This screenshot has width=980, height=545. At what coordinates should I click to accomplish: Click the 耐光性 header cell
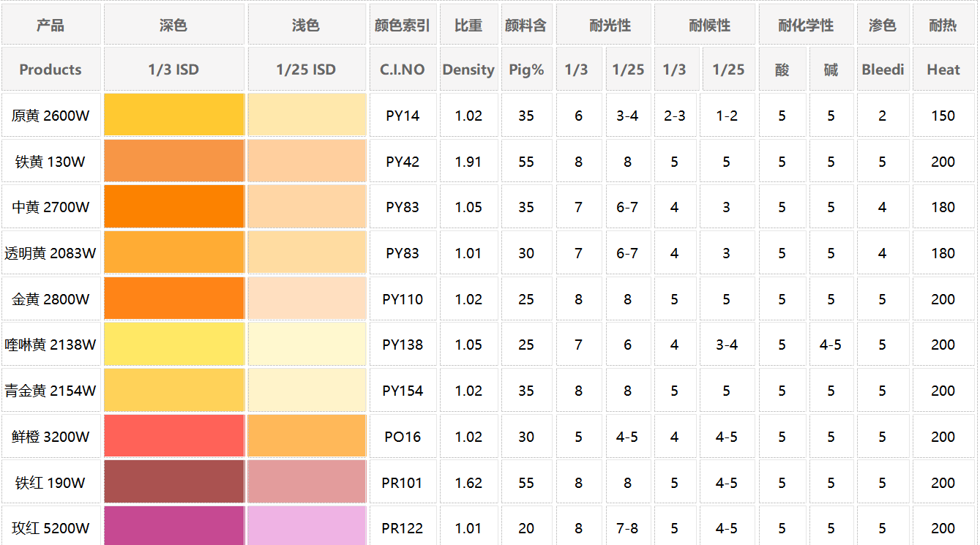(603, 24)
